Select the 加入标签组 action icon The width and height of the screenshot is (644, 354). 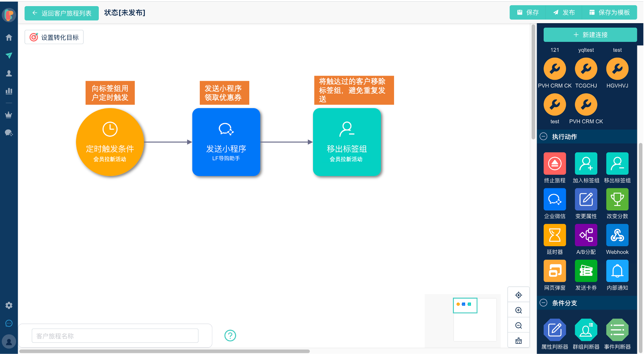pyautogui.click(x=586, y=163)
